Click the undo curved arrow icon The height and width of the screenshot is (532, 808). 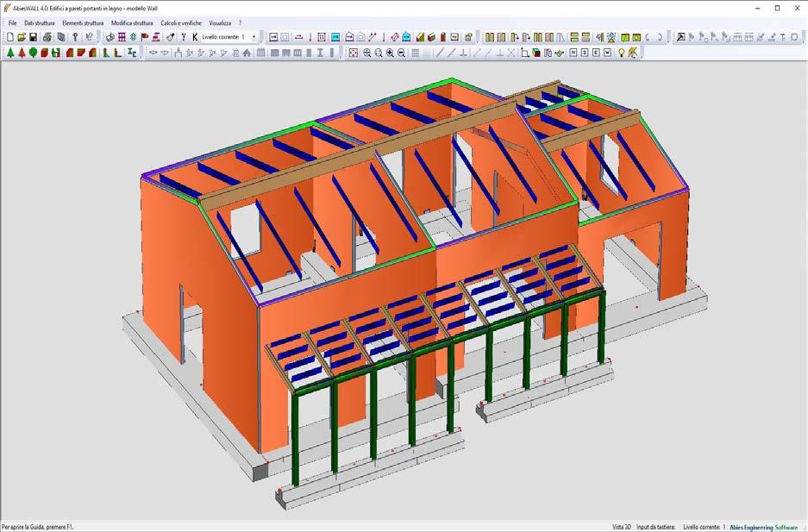pyautogui.click(x=648, y=37)
